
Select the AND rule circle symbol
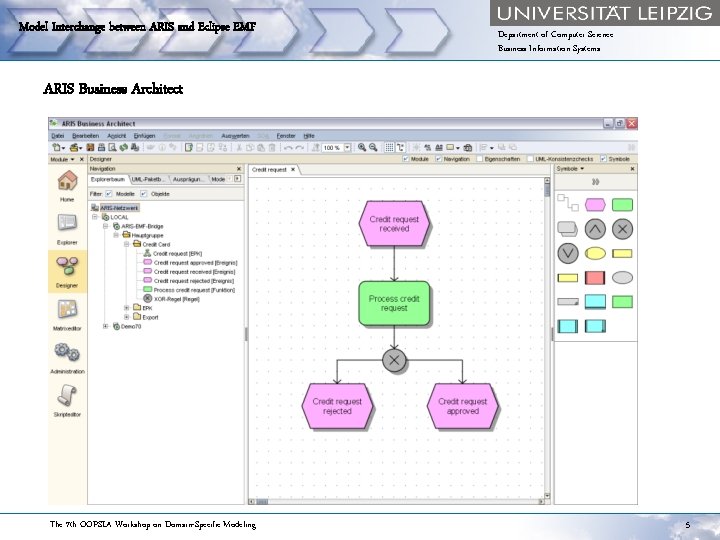[595, 229]
